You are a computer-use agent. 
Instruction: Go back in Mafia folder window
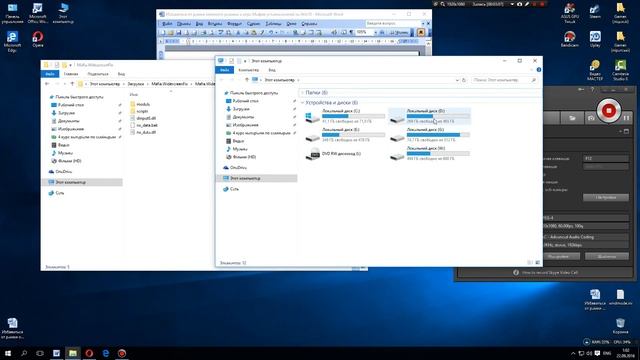47,84
